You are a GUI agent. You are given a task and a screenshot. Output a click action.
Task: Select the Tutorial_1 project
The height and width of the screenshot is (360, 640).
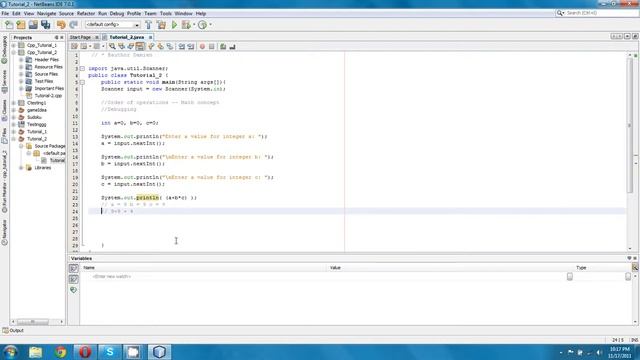click(x=37, y=132)
